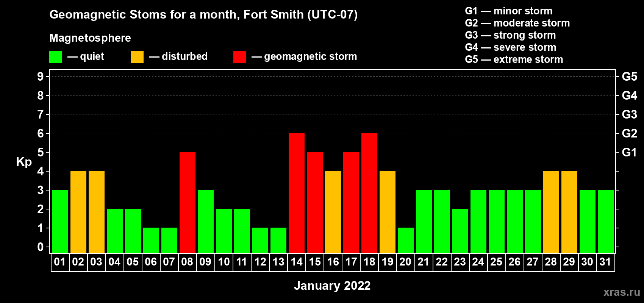Click the red bar for January 17

351,203
